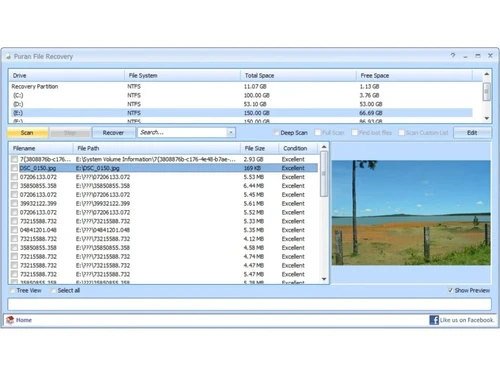
Task: Click the beach preview image
Action: [411, 213]
